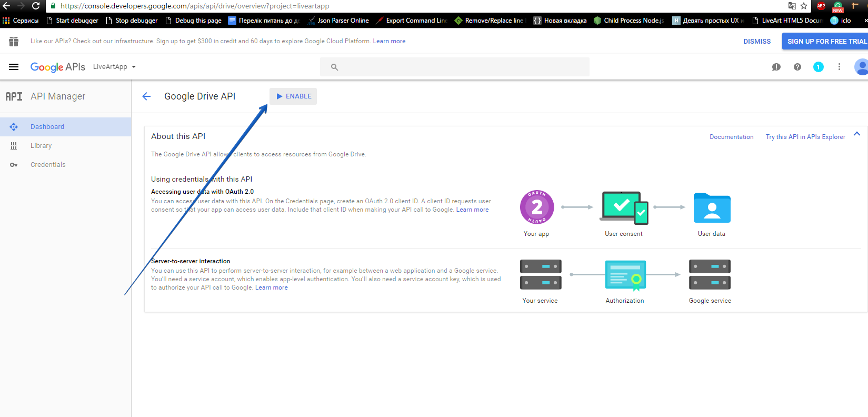Viewport: 868px width, 417px height.
Task: Enable the Google Drive API
Action: pyautogui.click(x=293, y=96)
